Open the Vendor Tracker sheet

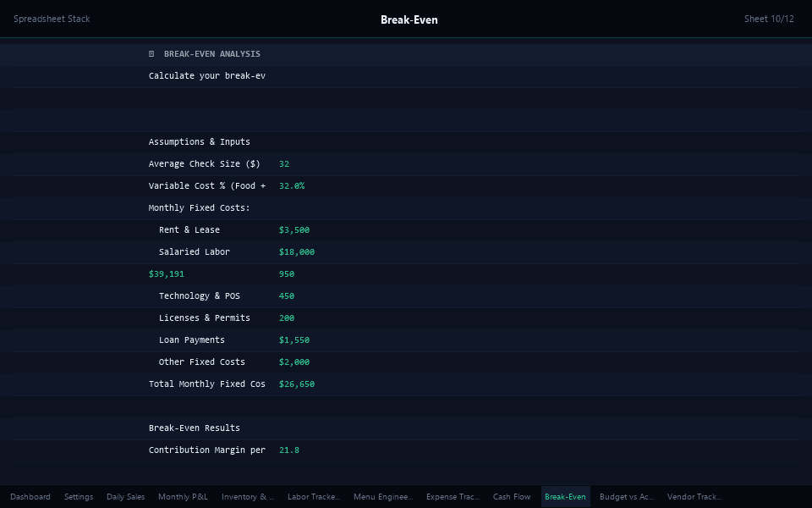pos(694,496)
